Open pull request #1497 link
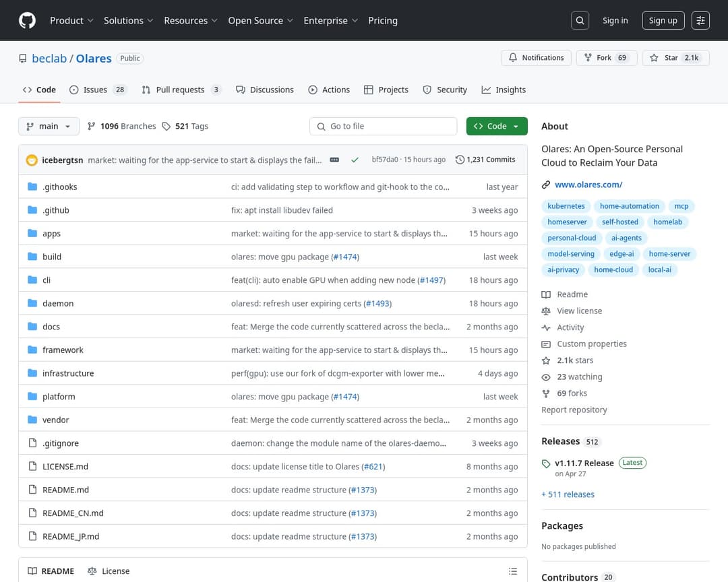This screenshot has height=582, width=728. click(x=431, y=280)
